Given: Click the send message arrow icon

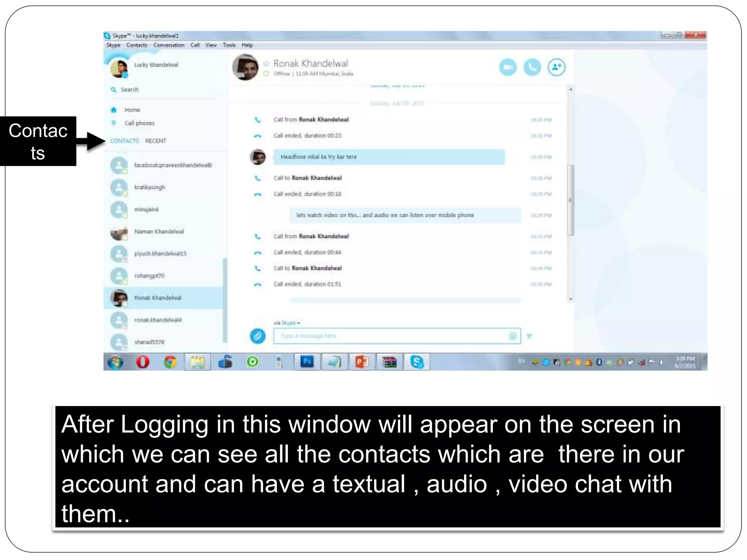Looking at the screenshot, I should (x=529, y=336).
